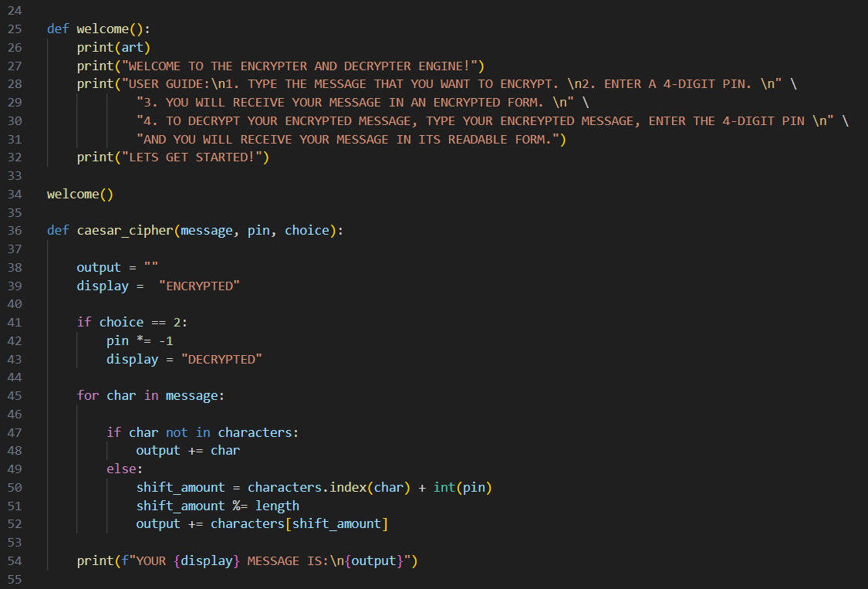This screenshot has width=868, height=589.
Task: Click line number 45 in the gutter
Action: (14, 395)
